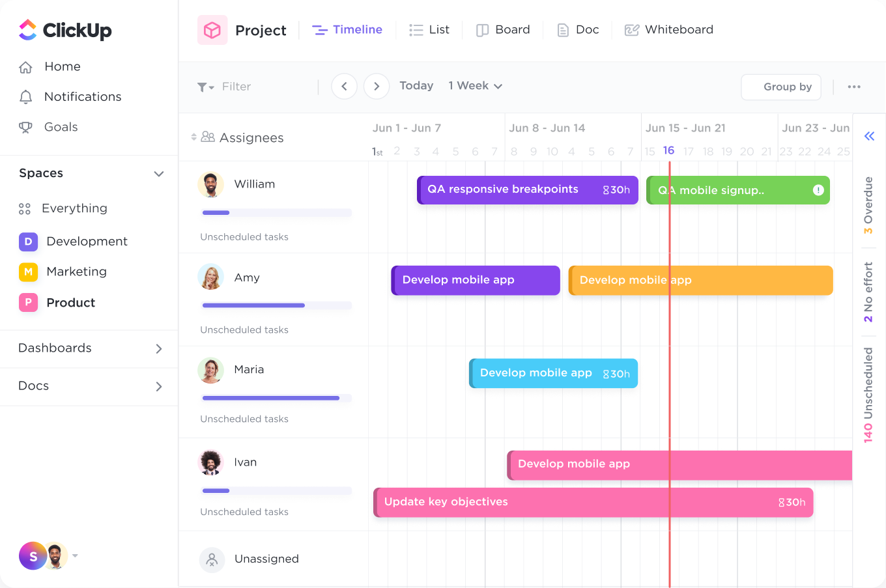
Task: Click the Notifications bell icon
Action: (x=25, y=97)
